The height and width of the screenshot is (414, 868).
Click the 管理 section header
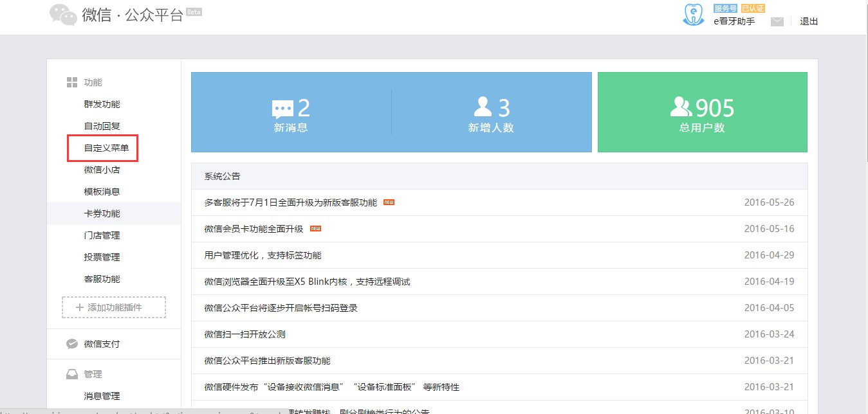(93, 374)
